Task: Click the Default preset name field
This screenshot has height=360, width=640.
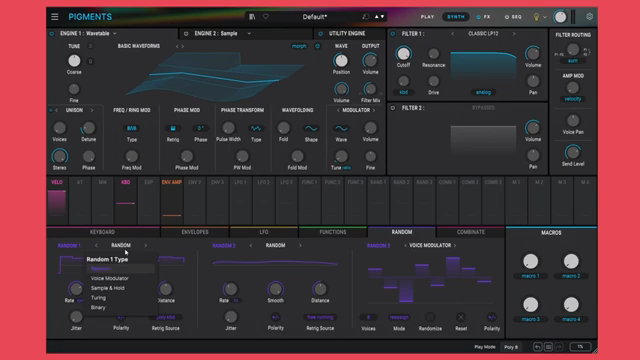Action: point(315,17)
